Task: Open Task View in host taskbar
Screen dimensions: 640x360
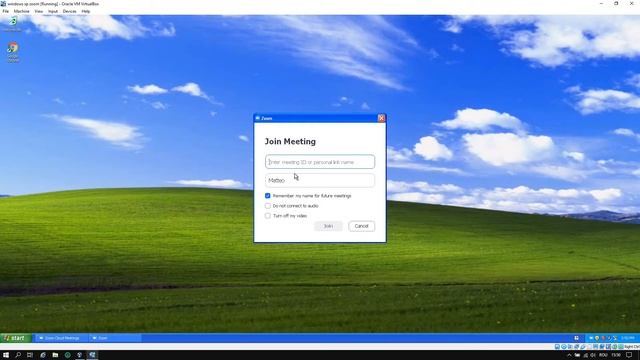Action: (30, 355)
